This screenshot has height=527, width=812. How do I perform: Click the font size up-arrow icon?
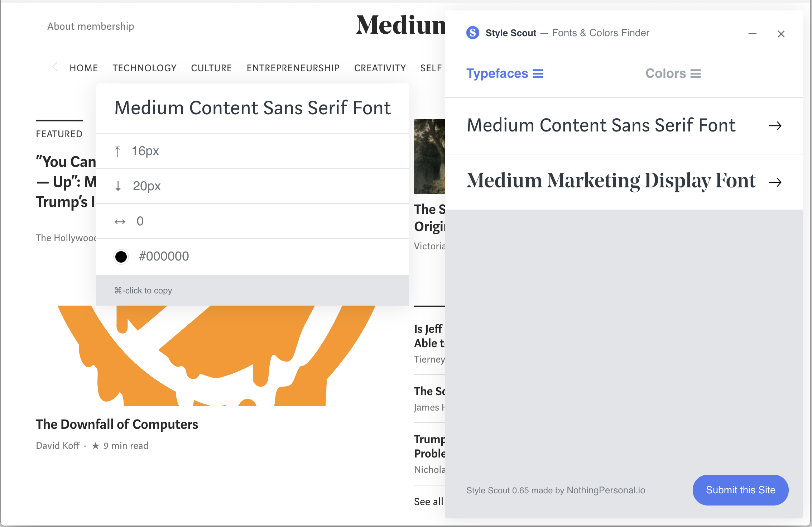tap(117, 152)
